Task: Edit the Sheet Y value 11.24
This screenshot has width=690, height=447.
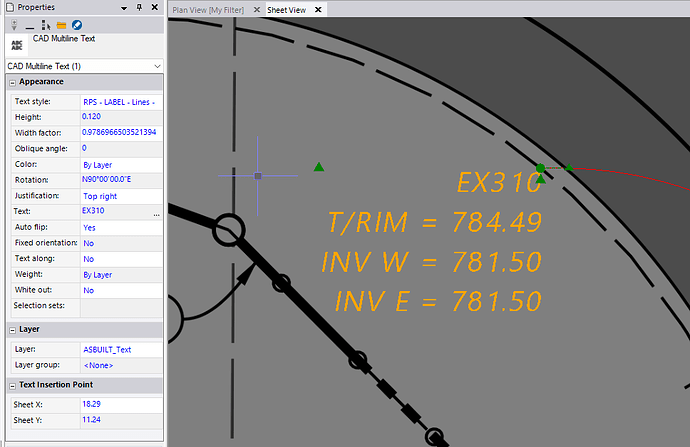Action: tap(121, 420)
